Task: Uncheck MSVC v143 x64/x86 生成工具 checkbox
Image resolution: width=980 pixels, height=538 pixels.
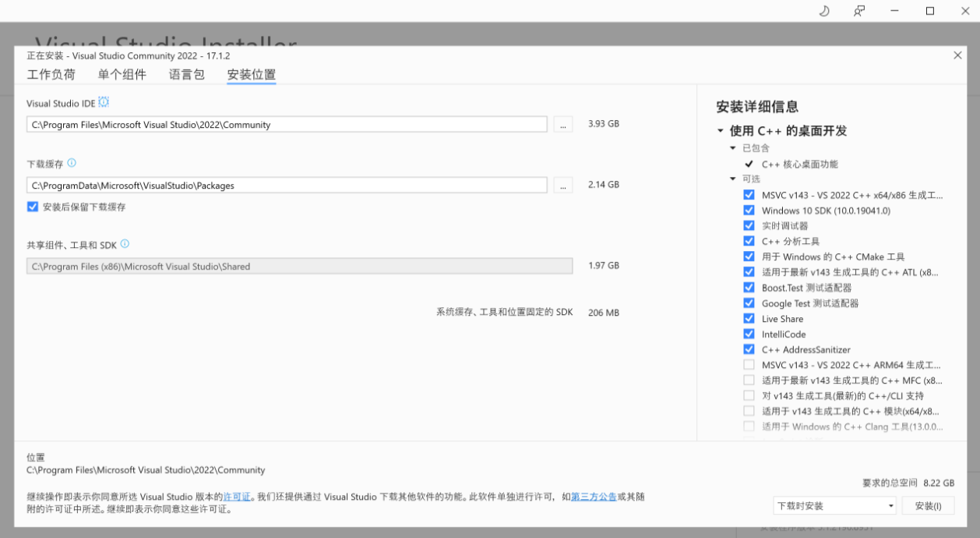Action: (x=749, y=195)
